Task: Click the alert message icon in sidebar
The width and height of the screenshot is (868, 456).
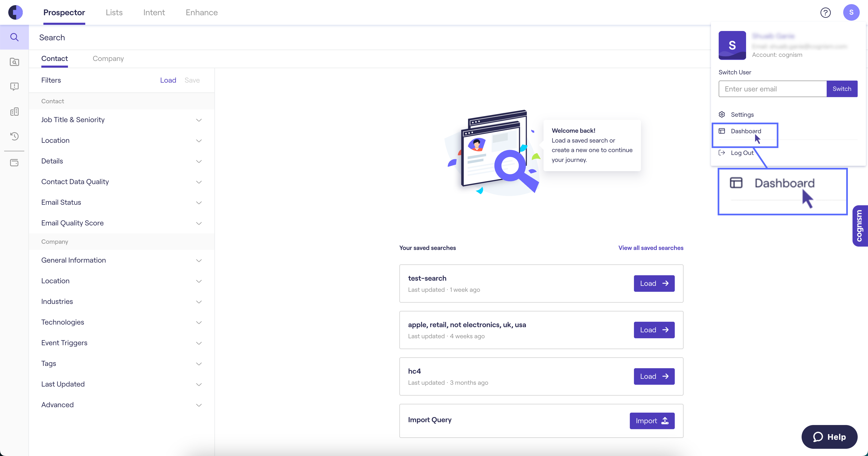Action: point(14,87)
